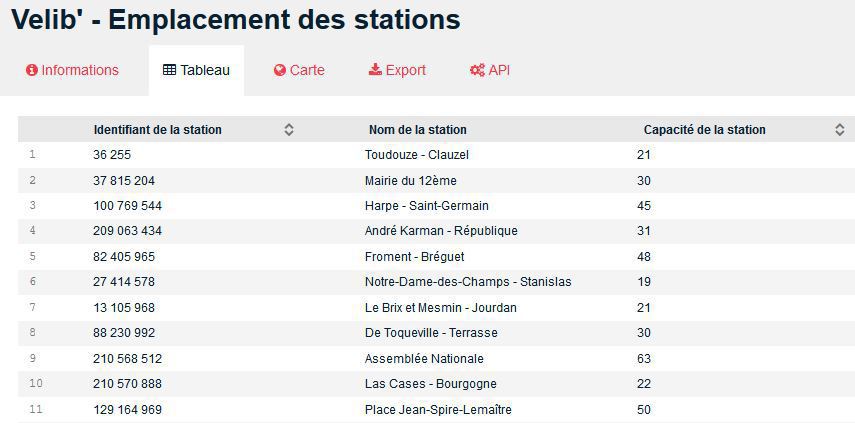
Task: Click the Export download icon
Action: coord(375,70)
